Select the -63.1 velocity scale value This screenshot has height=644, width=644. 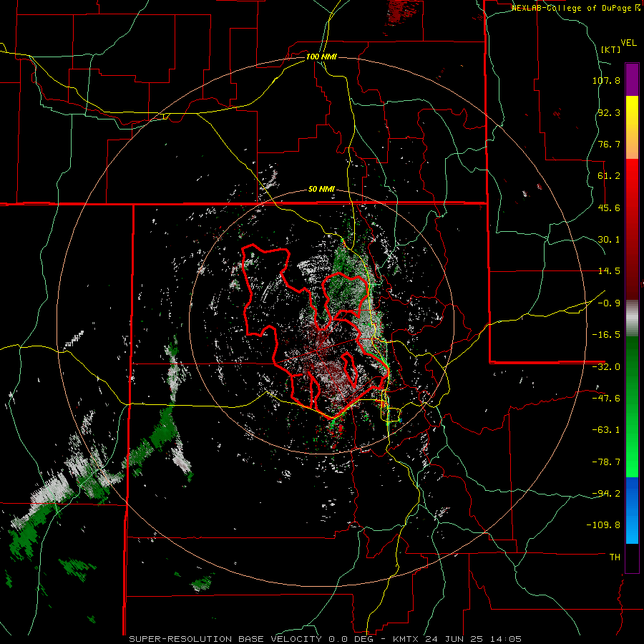[606, 430]
